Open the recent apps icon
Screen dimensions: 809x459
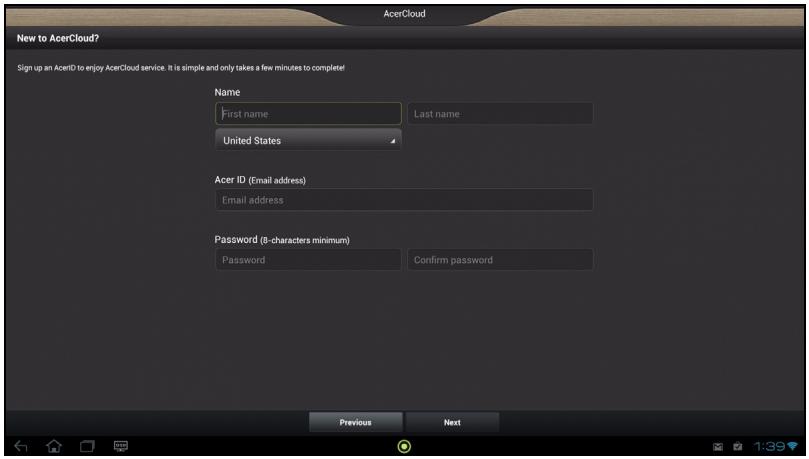coord(87,446)
